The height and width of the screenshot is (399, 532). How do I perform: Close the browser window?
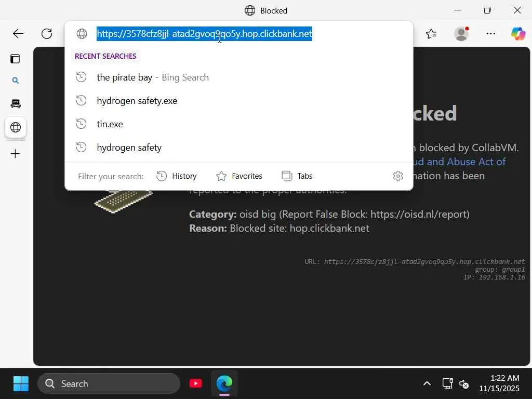517,10
